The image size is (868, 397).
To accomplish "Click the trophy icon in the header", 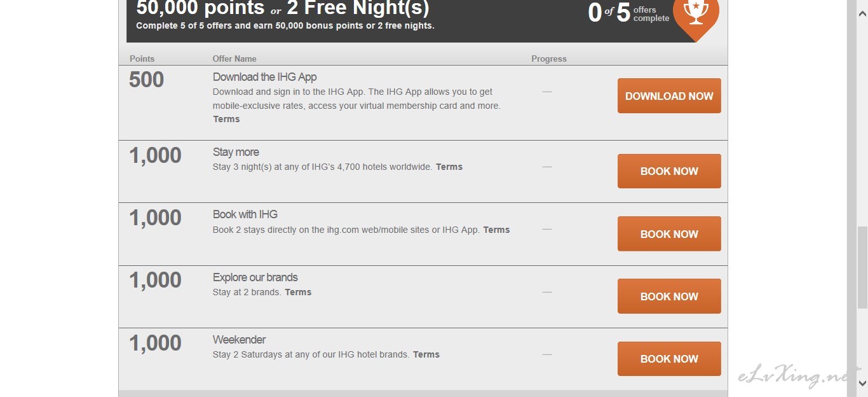I will [695, 14].
